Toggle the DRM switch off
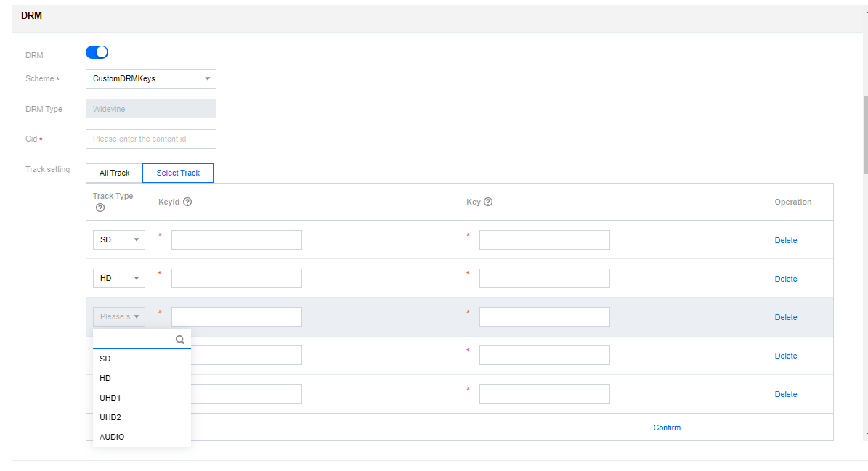The height and width of the screenshot is (471, 868). click(97, 52)
